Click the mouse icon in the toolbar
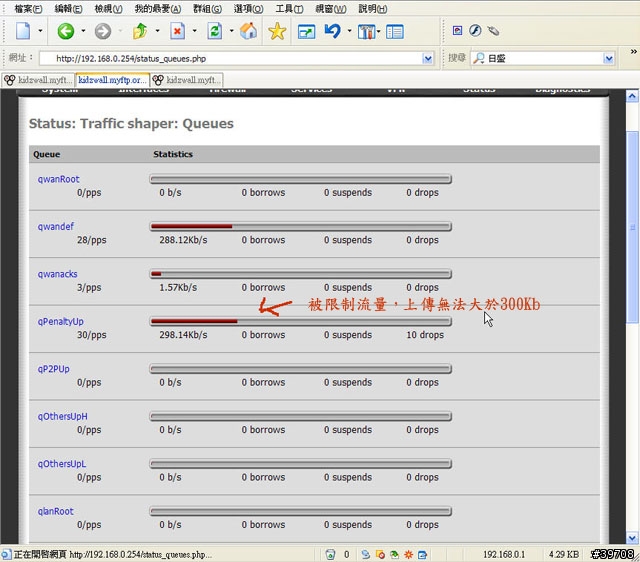The height and width of the screenshot is (562, 640). [493, 31]
